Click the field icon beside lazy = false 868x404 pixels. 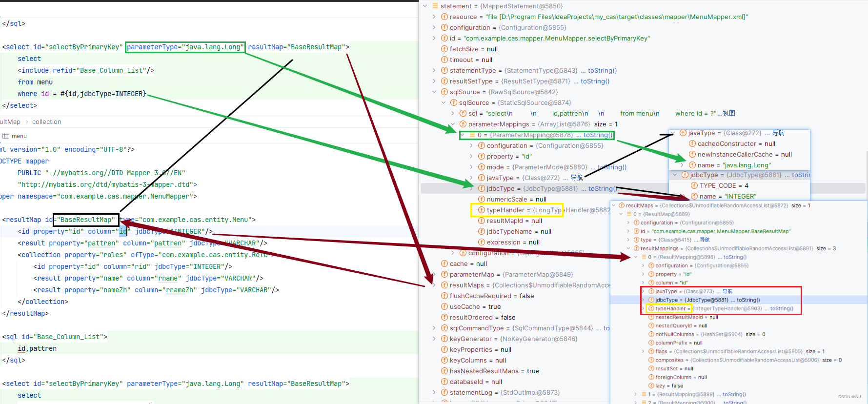coord(651,385)
